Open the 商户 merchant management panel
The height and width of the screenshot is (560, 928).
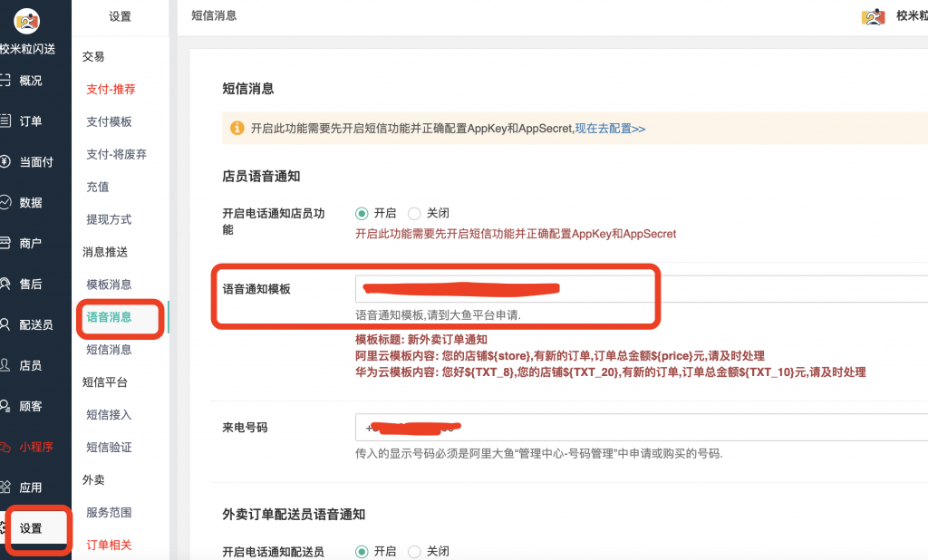[32, 243]
